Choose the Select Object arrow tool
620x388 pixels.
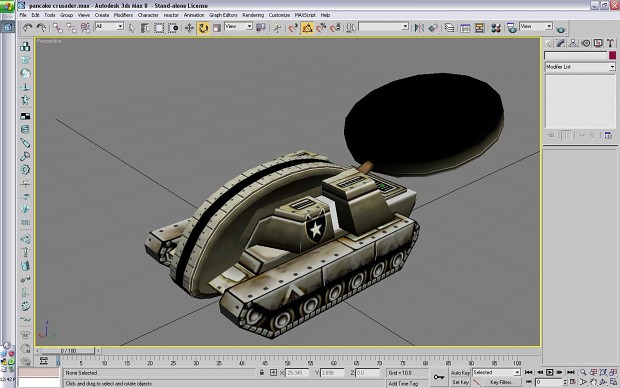pos(132,28)
